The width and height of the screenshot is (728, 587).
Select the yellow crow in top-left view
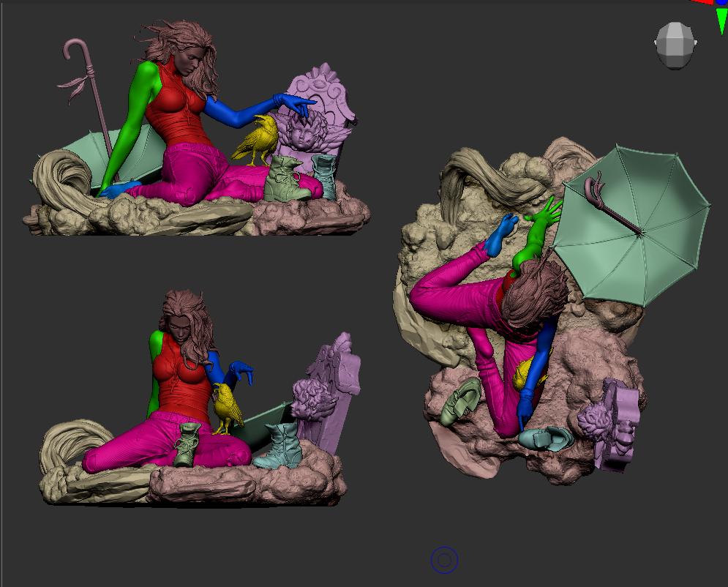pyautogui.click(x=256, y=141)
